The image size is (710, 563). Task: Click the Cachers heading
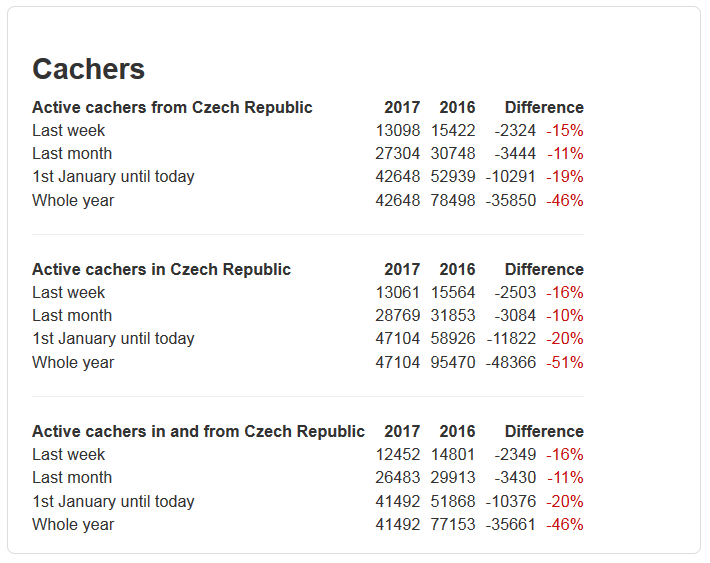(x=88, y=69)
